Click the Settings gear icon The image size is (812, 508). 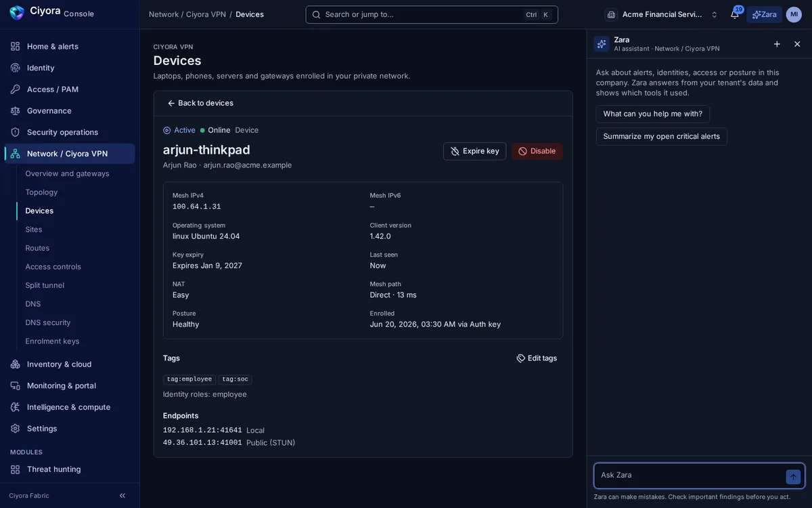15,429
